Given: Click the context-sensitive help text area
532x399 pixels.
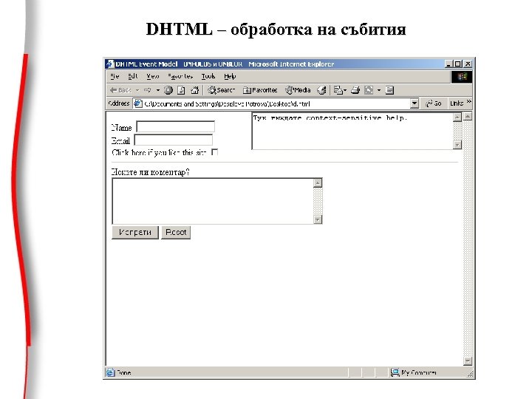Looking at the screenshot, I should [x=352, y=132].
